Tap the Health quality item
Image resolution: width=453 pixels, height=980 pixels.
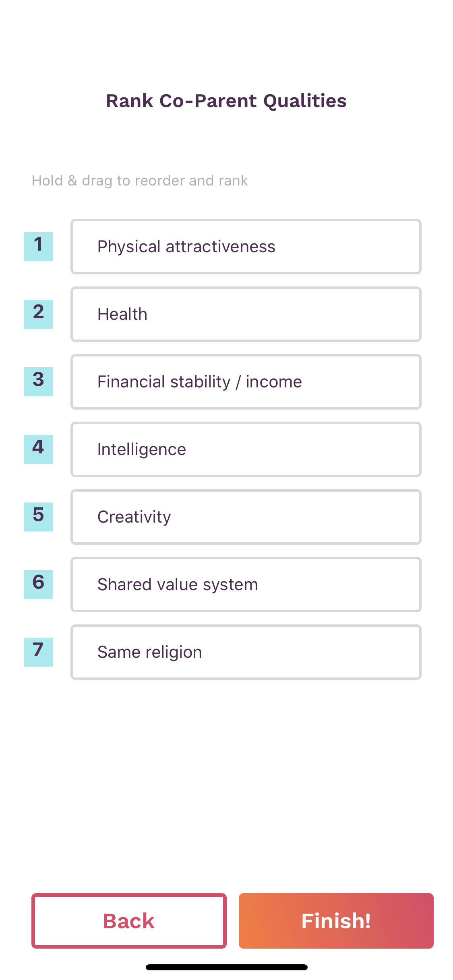click(246, 314)
